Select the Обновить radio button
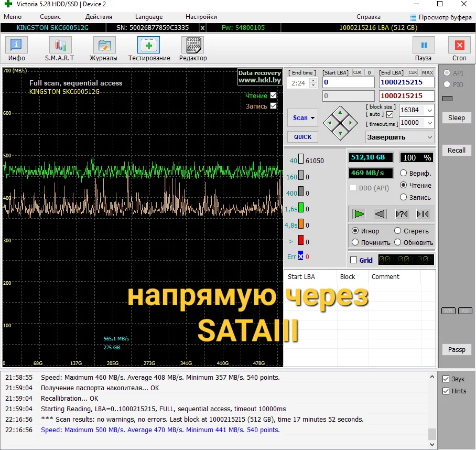The image size is (476, 450). (x=397, y=242)
